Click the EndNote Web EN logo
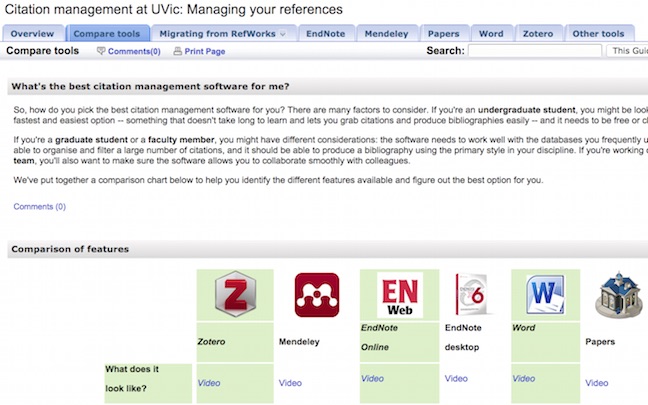648x405 pixels. point(400,295)
